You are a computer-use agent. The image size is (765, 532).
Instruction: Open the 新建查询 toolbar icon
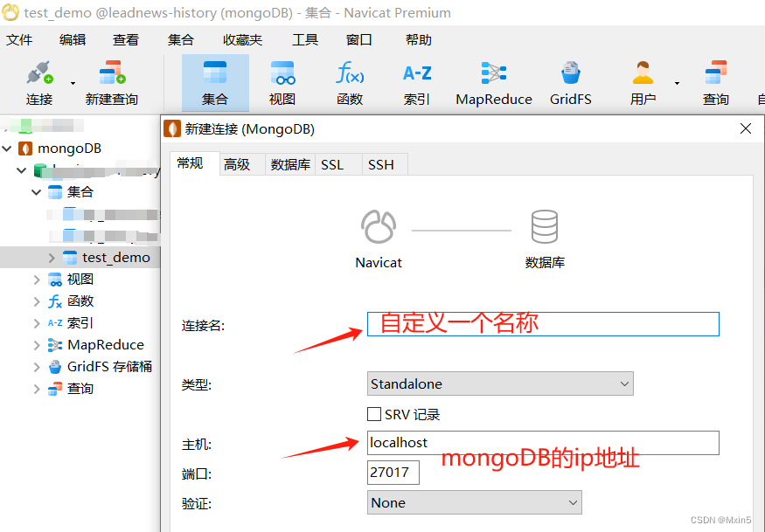coord(112,82)
